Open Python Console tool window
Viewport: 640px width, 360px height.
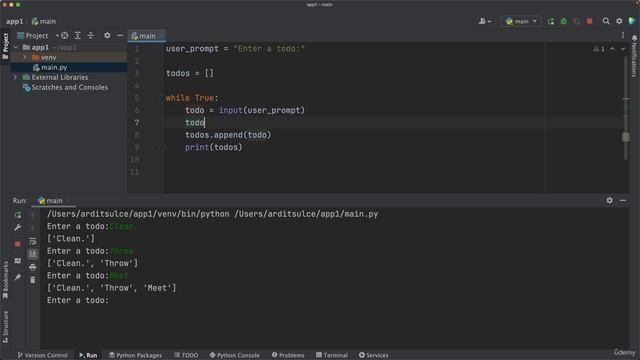click(234, 355)
